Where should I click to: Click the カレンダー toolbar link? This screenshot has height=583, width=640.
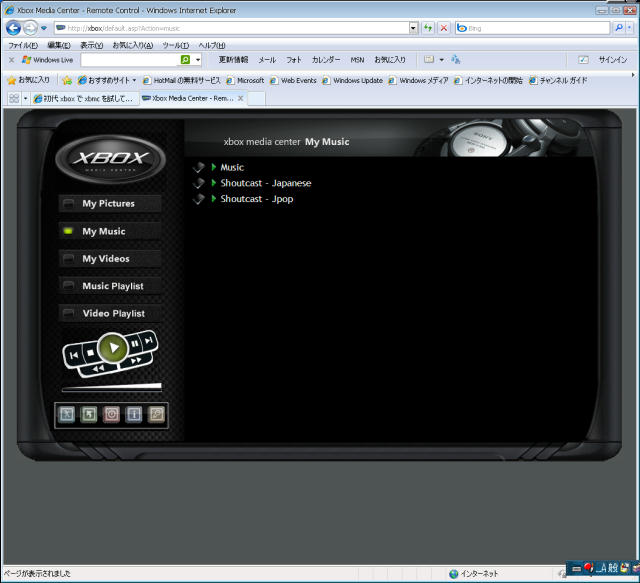[326, 60]
